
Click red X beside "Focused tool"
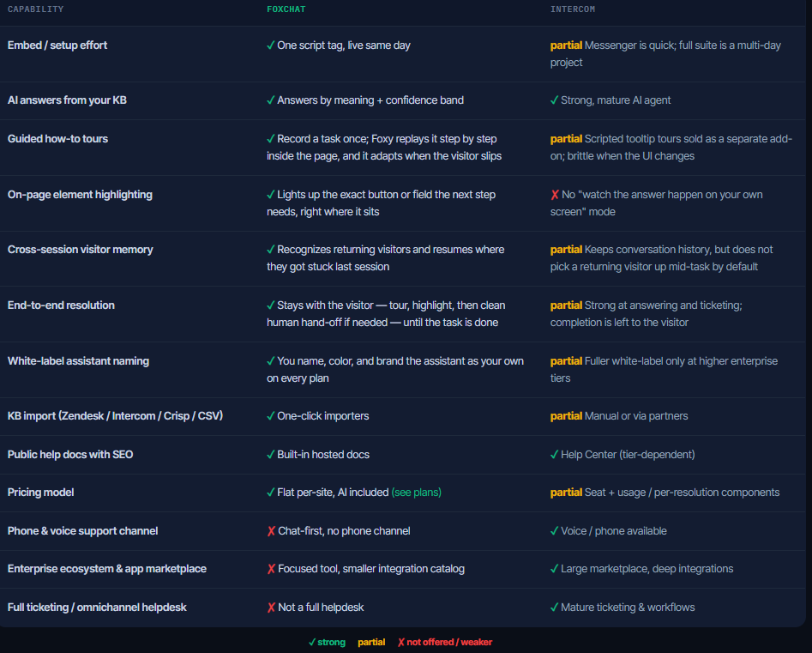pos(271,569)
